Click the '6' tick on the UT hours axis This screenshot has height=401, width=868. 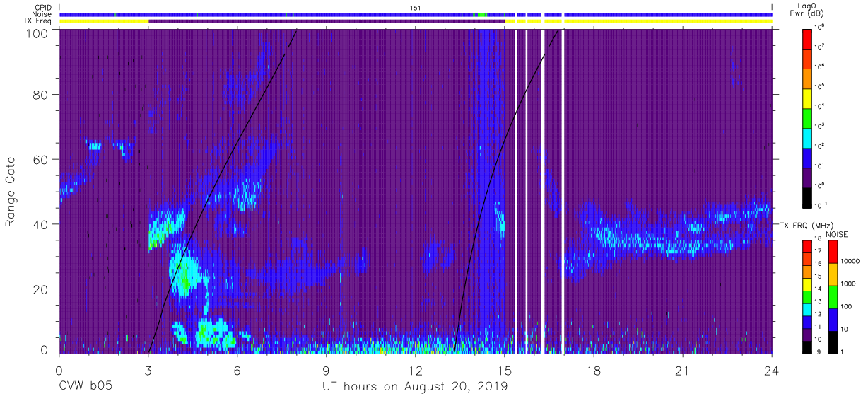click(x=237, y=371)
